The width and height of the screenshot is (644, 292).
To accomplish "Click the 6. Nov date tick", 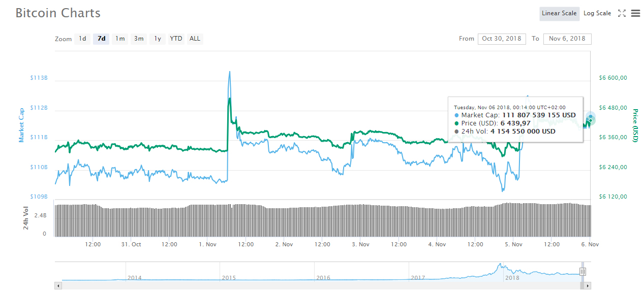I will click(x=590, y=244).
